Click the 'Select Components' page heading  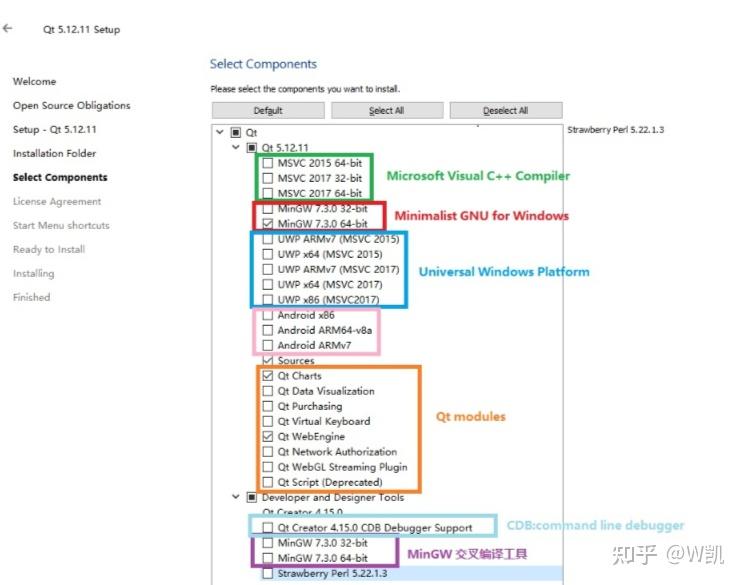tap(263, 63)
